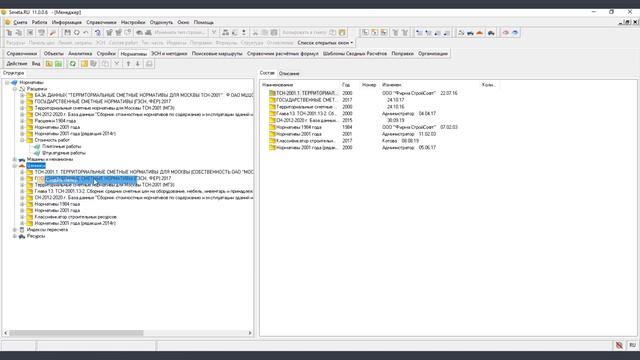Expand Классификатор строительных ресурсов folder

coord(22,217)
